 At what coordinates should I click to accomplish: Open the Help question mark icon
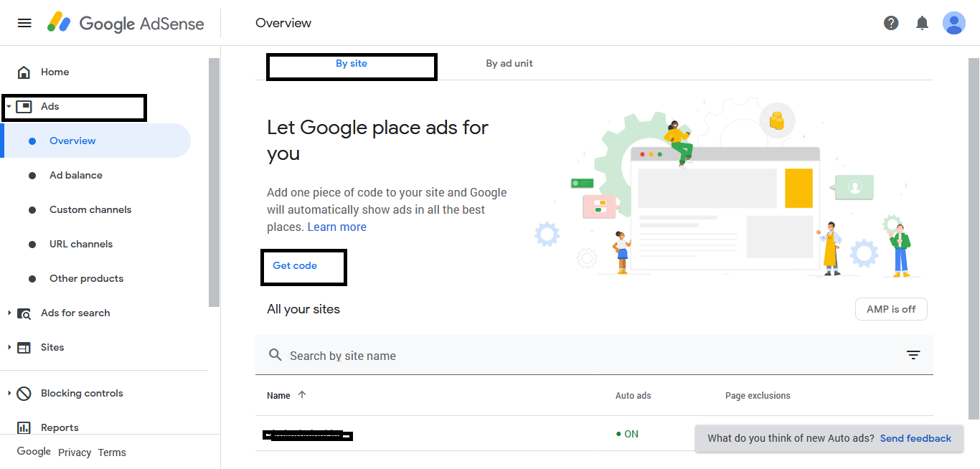891,23
